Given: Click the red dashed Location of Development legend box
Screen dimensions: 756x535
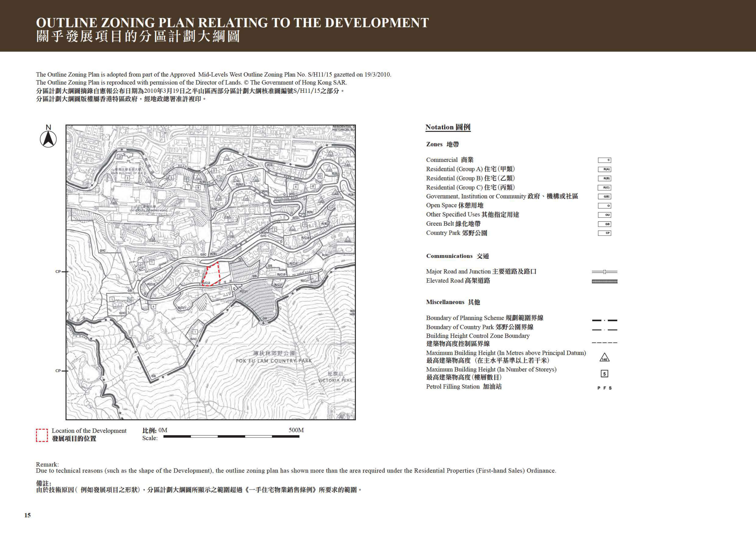Looking at the screenshot, I should [x=42, y=435].
